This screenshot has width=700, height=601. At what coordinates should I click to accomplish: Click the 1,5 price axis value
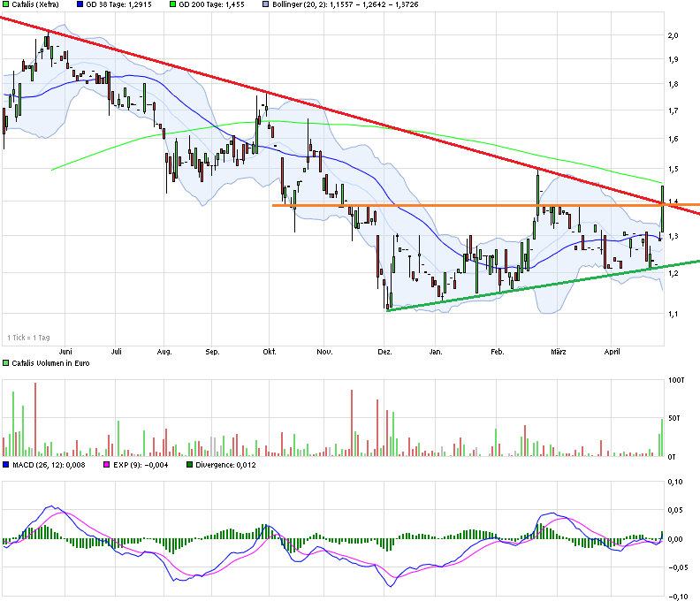[673, 169]
